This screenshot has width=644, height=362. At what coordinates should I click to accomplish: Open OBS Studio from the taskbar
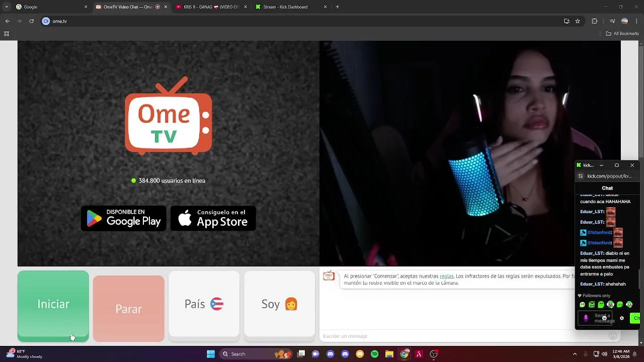pyautogui.click(x=434, y=354)
